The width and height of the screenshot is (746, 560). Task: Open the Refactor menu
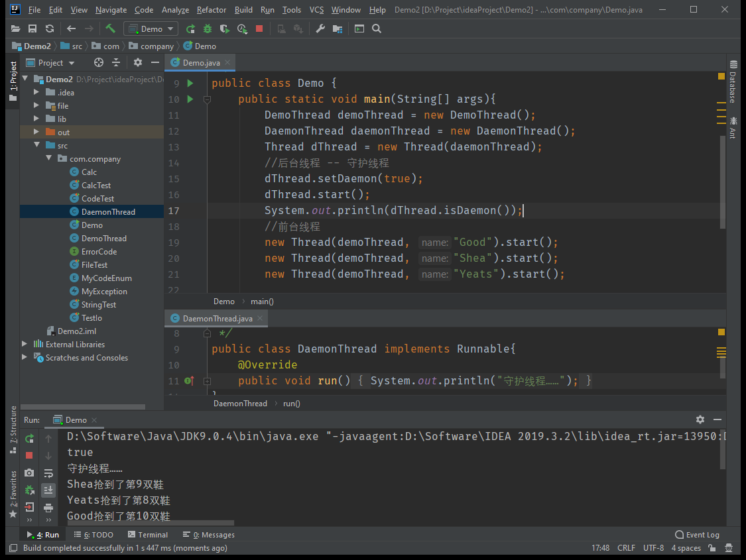212,10
